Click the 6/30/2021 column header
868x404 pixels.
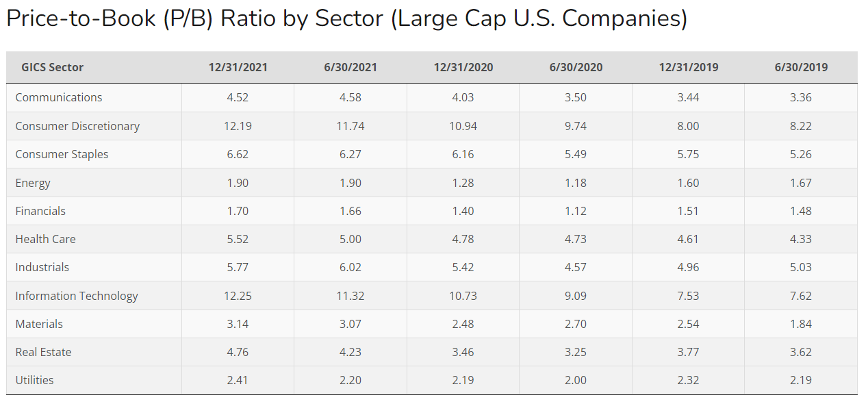pos(350,67)
